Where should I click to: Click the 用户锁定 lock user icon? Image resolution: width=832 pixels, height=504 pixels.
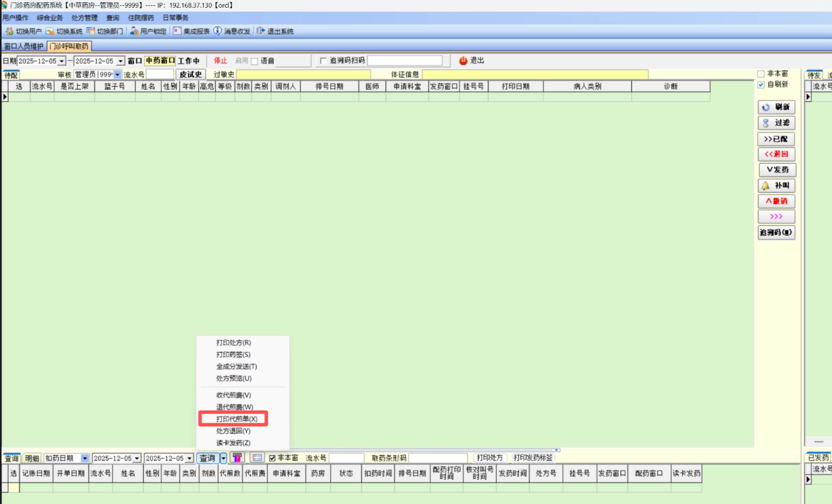point(134,31)
